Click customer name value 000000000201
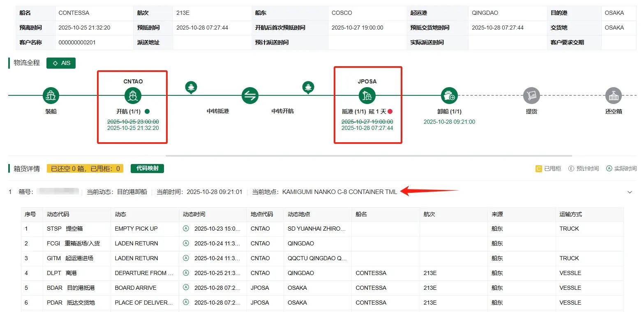The height and width of the screenshot is (312, 644). point(78,42)
